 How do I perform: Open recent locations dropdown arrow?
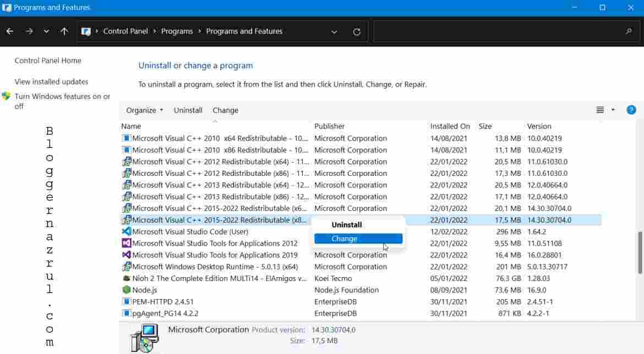[46, 31]
